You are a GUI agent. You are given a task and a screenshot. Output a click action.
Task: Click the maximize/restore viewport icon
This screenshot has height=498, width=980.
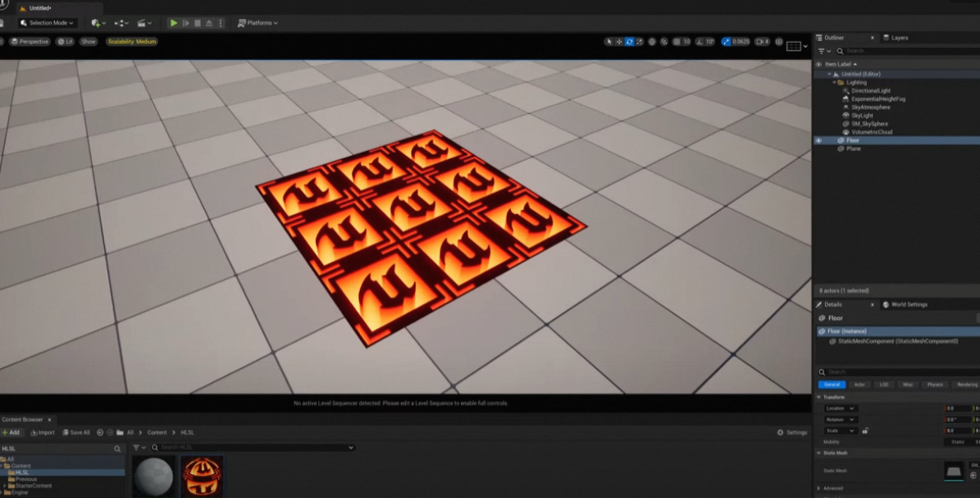(x=779, y=42)
